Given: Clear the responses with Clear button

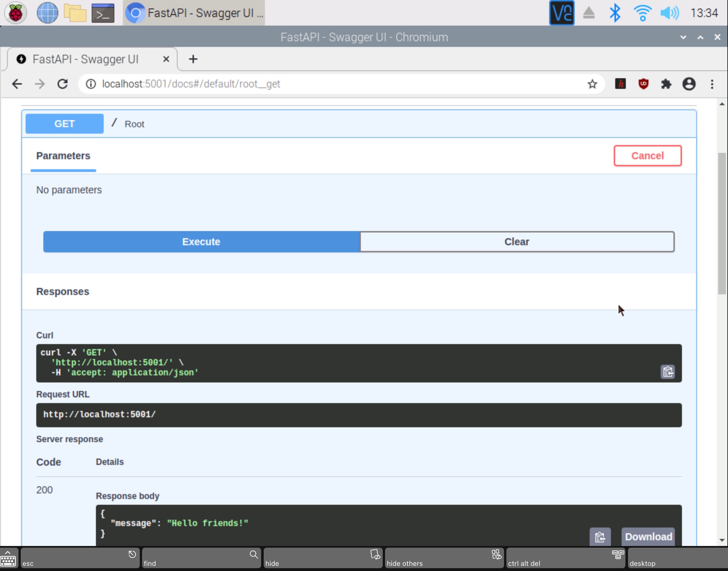Looking at the screenshot, I should click(517, 242).
